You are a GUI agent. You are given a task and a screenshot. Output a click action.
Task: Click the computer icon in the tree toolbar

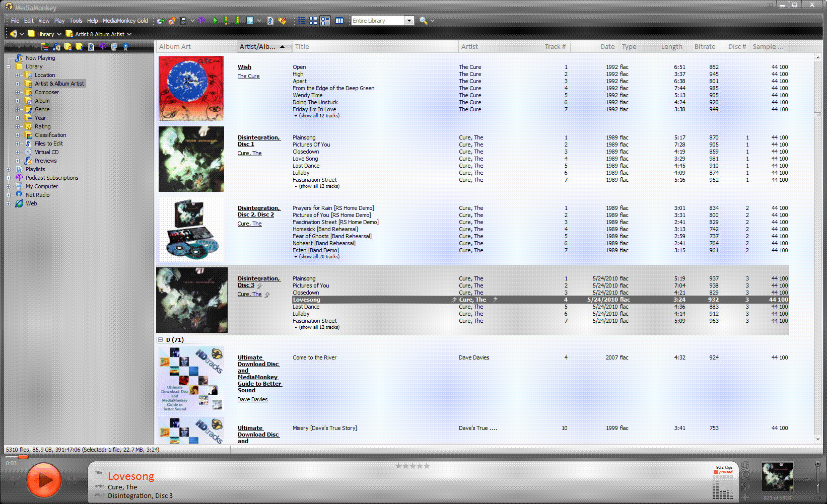pyautogui.click(x=114, y=47)
